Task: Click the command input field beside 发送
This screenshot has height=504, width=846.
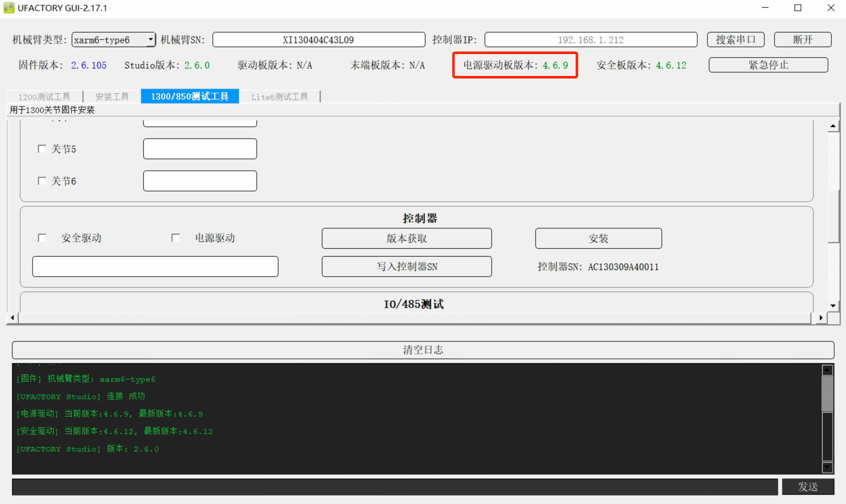Action: [x=395, y=487]
